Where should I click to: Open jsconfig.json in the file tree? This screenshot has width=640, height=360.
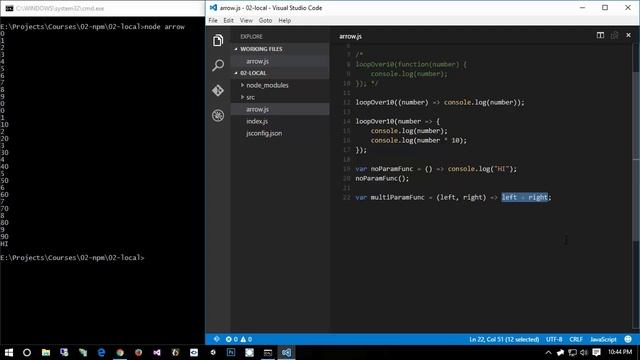click(x=264, y=133)
